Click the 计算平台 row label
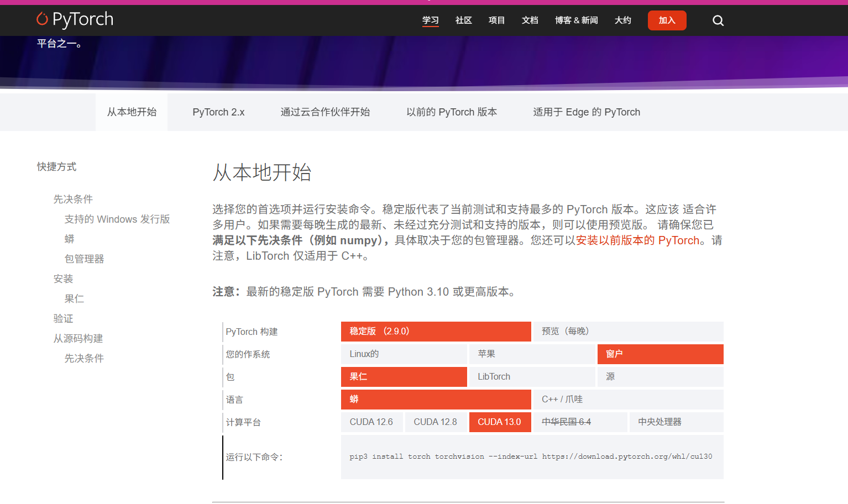This screenshot has width=848, height=504. (243, 422)
